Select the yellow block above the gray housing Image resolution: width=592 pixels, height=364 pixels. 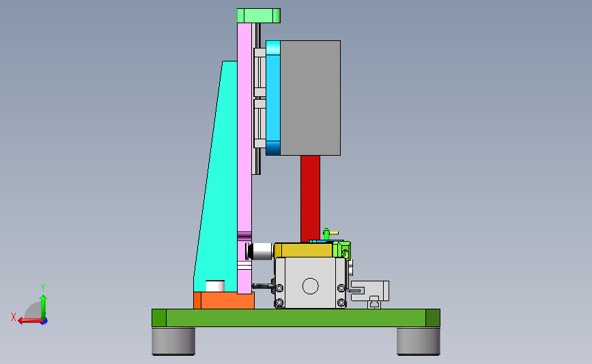[x=304, y=251]
